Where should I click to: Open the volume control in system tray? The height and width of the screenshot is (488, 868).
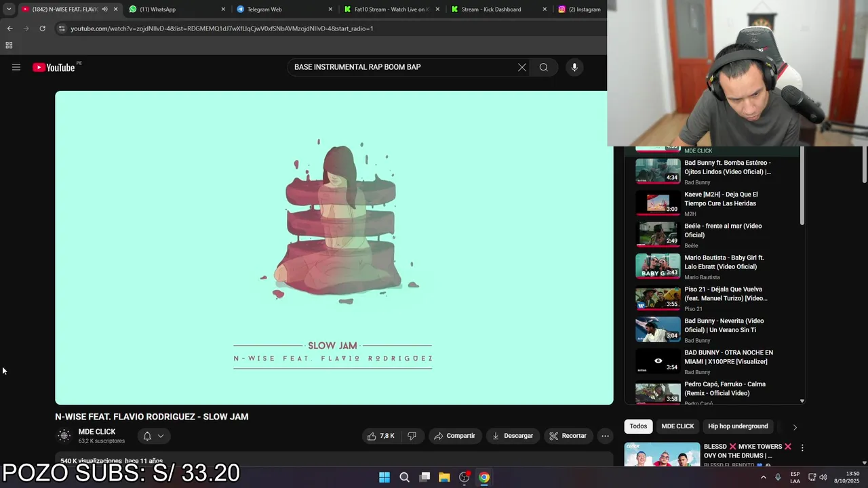(x=823, y=477)
